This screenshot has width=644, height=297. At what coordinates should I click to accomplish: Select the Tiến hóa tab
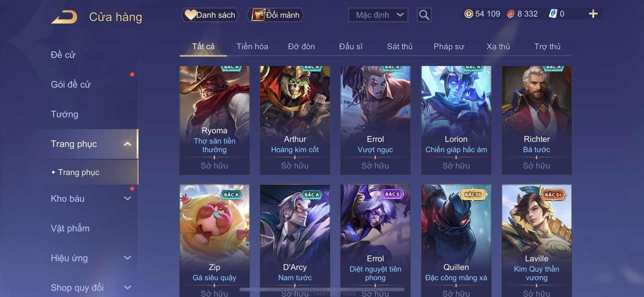(252, 46)
